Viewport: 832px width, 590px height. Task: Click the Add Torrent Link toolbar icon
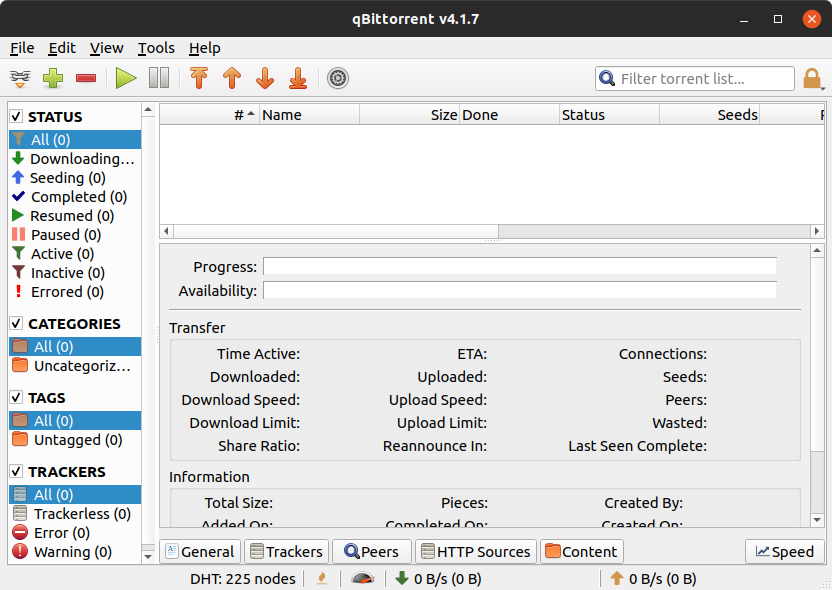20,79
